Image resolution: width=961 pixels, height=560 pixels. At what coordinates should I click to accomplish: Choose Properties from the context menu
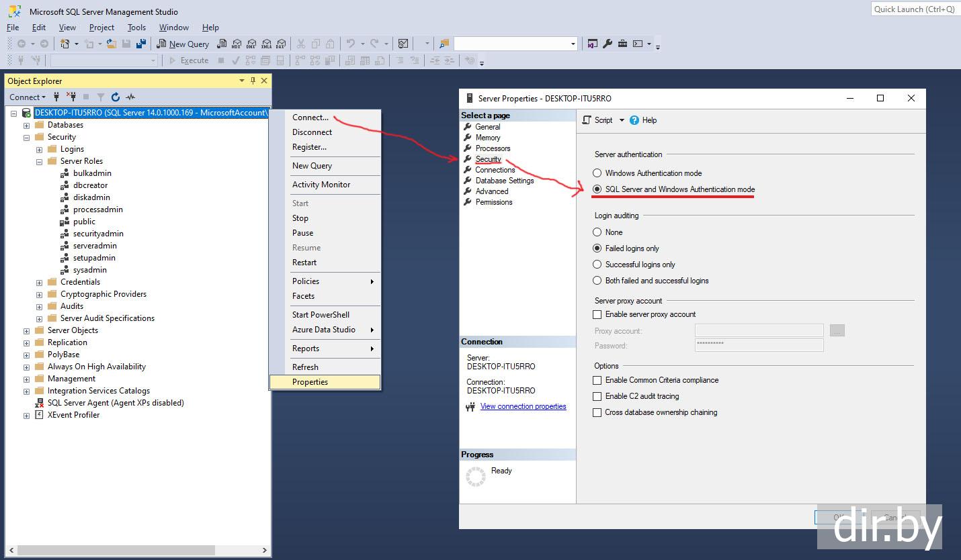[x=310, y=382]
